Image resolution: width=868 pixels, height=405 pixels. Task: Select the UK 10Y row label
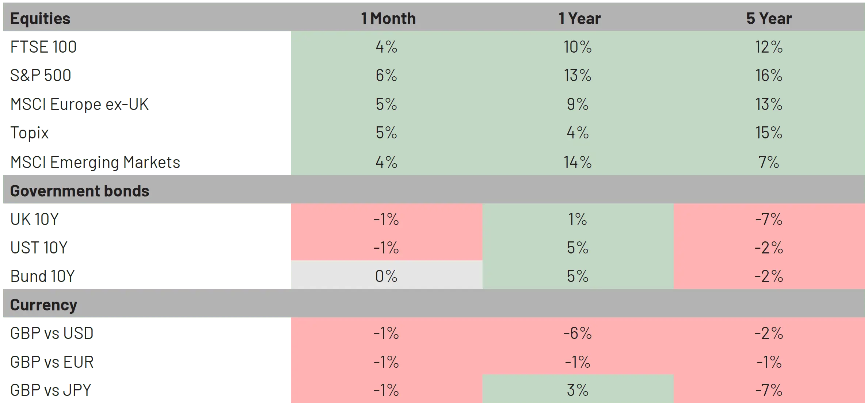tap(35, 219)
